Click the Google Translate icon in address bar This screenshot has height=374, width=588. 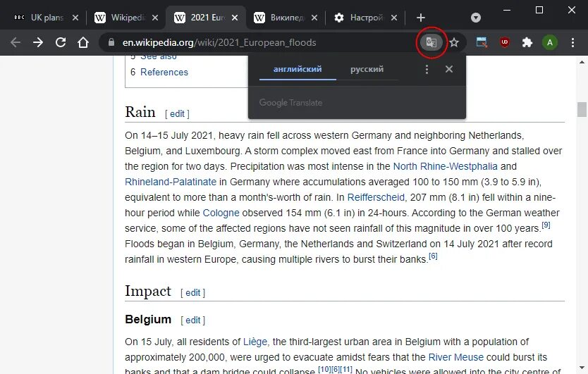tap(431, 42)
